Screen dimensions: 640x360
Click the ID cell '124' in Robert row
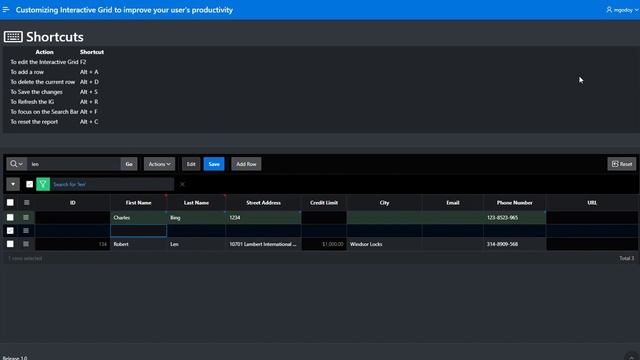click(x=73, y=244)
